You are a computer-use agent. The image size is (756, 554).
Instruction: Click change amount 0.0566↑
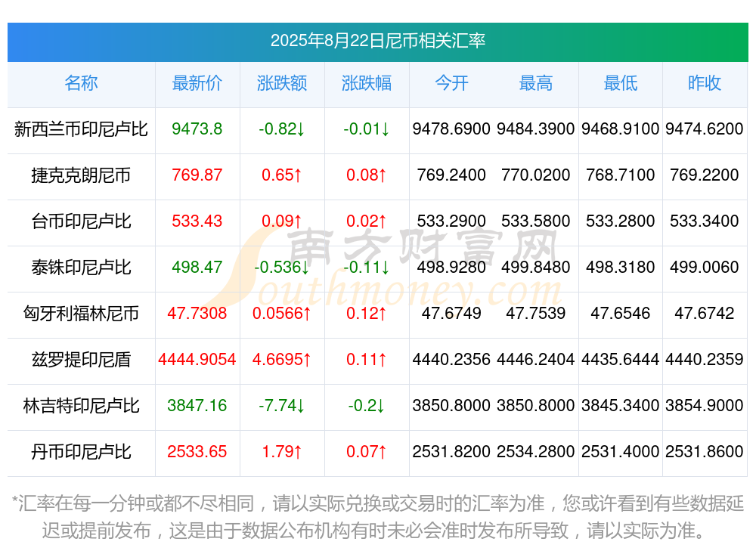pos(282,313)
